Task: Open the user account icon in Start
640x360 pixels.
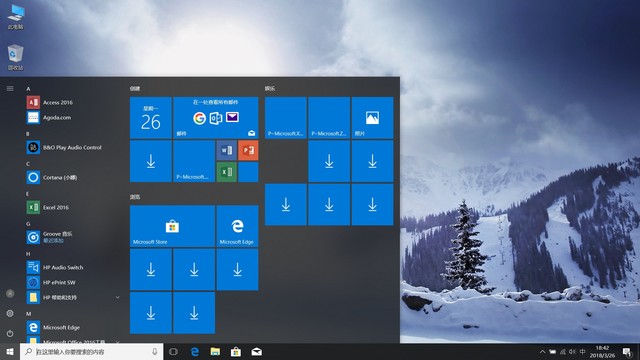Action: point(10,293)
